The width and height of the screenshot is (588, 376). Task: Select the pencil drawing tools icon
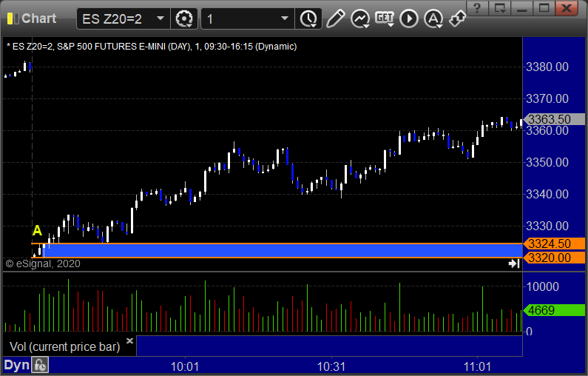(335, 19)
